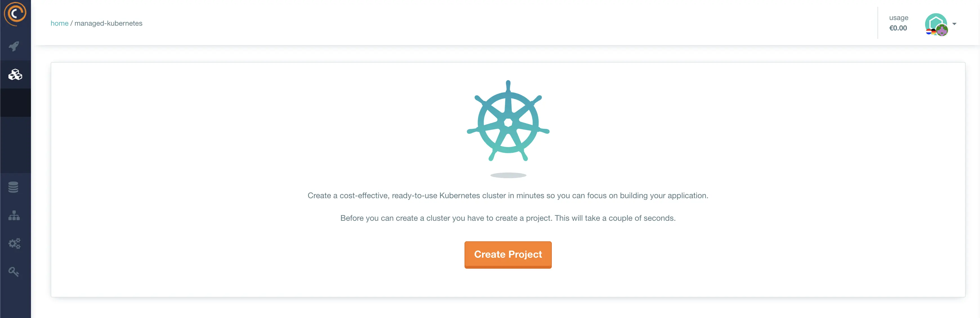
Task: Expand the account dropdown arrow
Action: [x=954, y=24]
